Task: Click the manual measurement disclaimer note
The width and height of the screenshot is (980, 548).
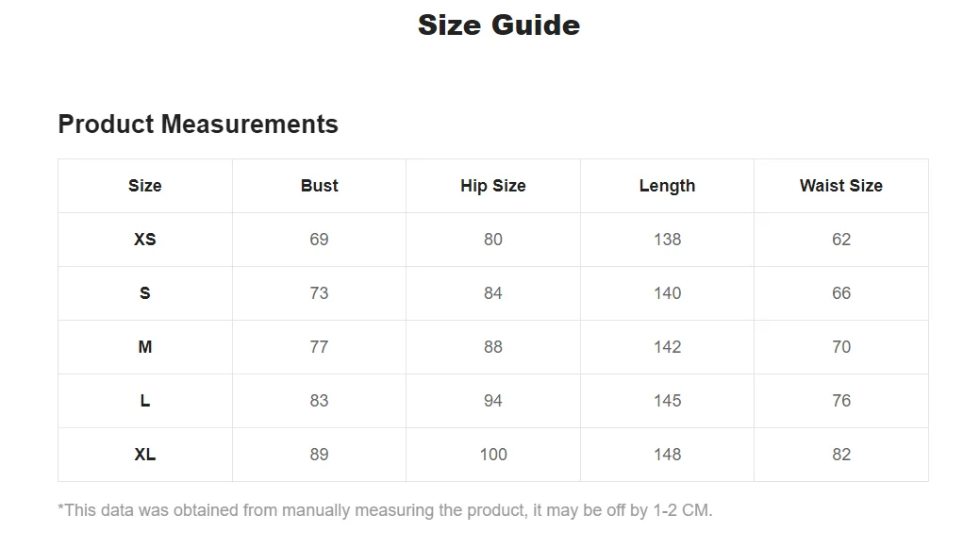Action: [385, 510]
